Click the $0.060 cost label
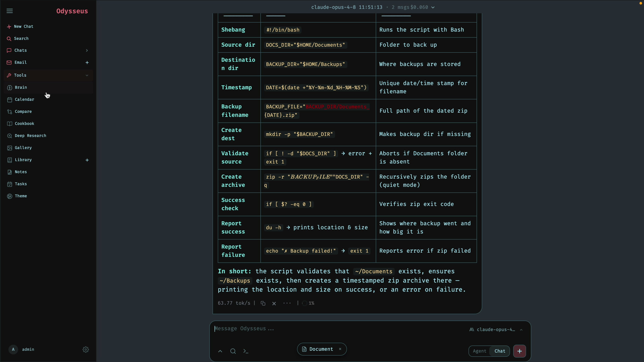 [x=419, y=7]
